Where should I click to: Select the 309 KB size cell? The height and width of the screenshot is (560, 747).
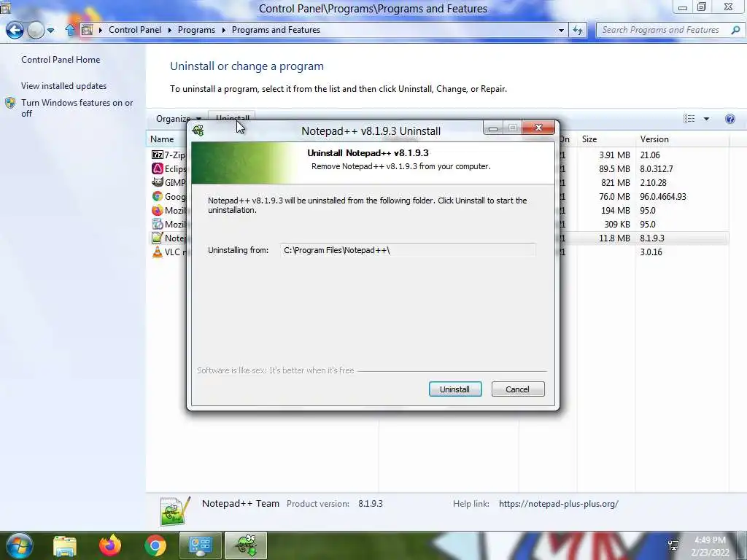(x=617, y=224)
